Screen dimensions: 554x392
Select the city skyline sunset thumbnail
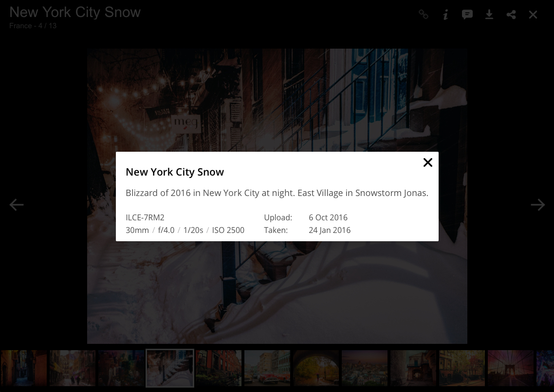click(365, 368)
